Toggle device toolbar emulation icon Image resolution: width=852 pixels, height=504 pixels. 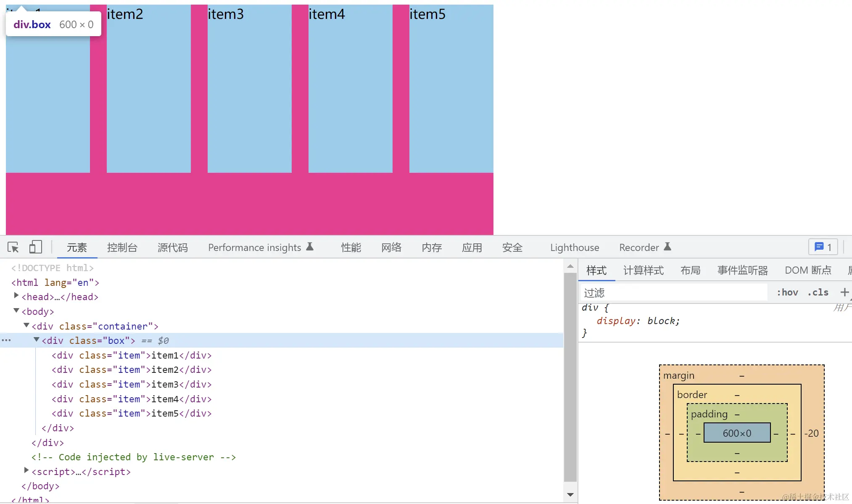tap(35, 247)
